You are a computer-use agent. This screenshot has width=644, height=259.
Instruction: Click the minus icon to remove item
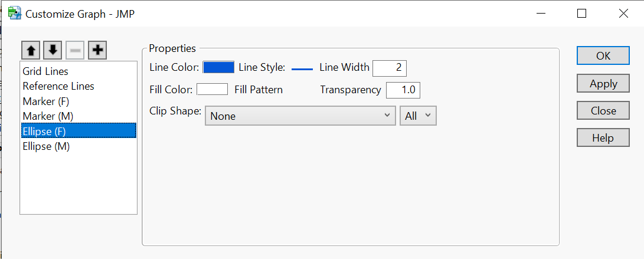[75, 51]
